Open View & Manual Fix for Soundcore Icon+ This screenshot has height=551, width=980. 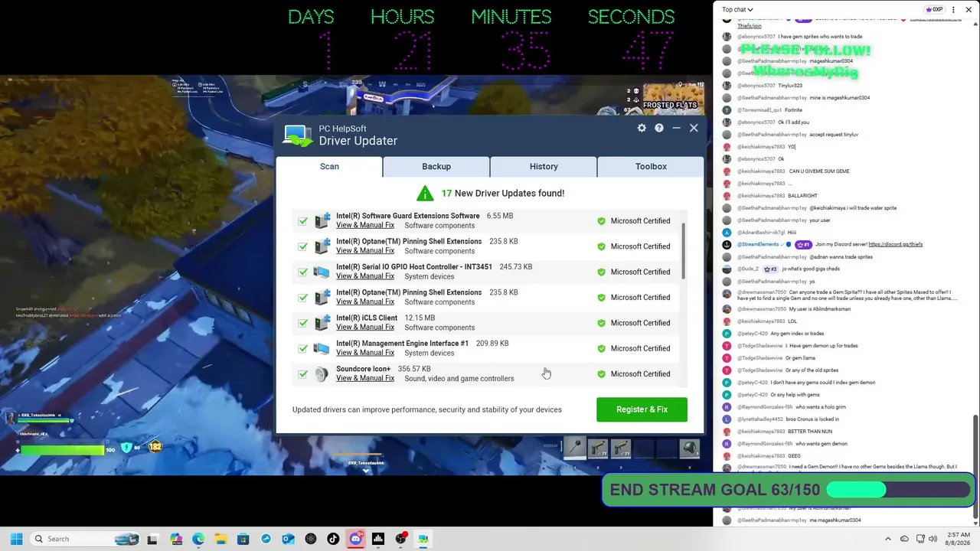pyautogui.click(x=365, y=378)
